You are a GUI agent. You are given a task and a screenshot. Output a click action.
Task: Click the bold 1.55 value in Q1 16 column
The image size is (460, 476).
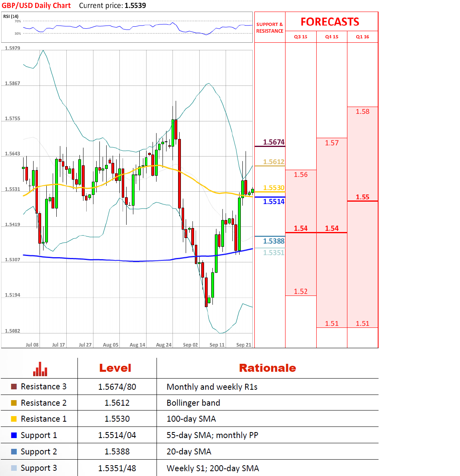(x=363, y=197)
